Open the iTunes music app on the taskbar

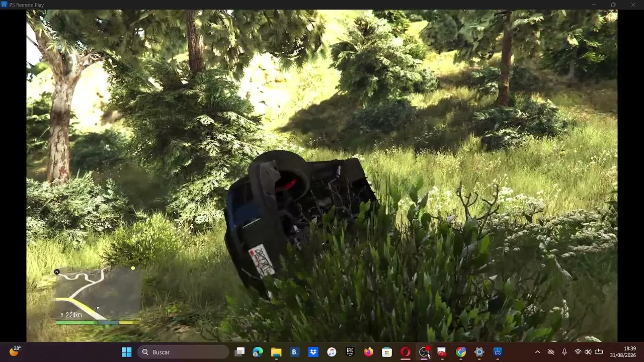point(332,352)
